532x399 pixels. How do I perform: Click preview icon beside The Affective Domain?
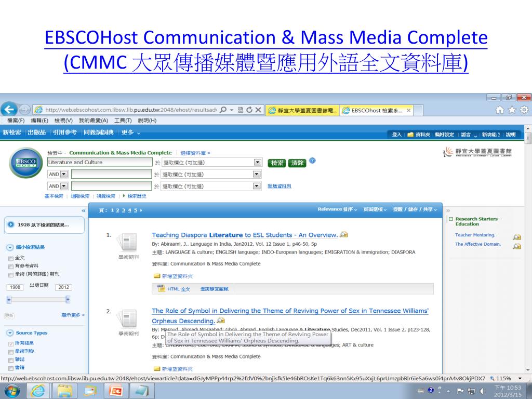[517, 246]
